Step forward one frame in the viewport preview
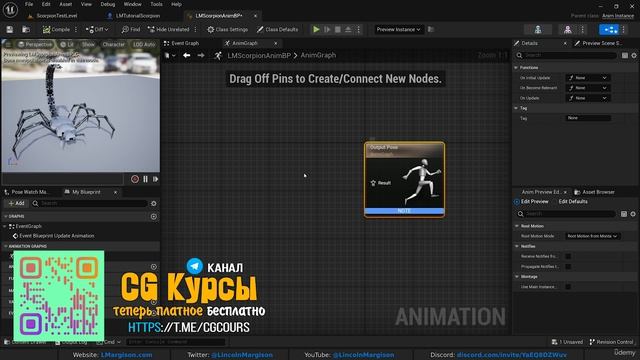This screenshot has width=640, height=360. point(156,179)
